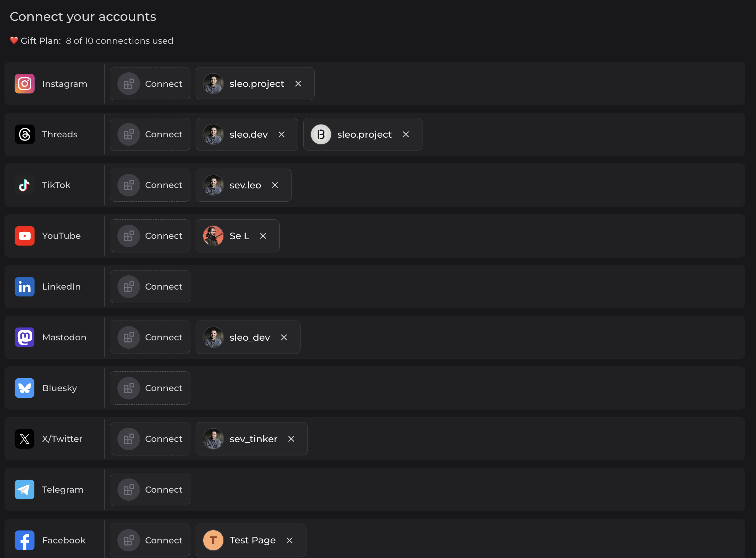Viewport: 756px width, 558px height.
Task: Click the Instagram platform icon
Action: 25,83
